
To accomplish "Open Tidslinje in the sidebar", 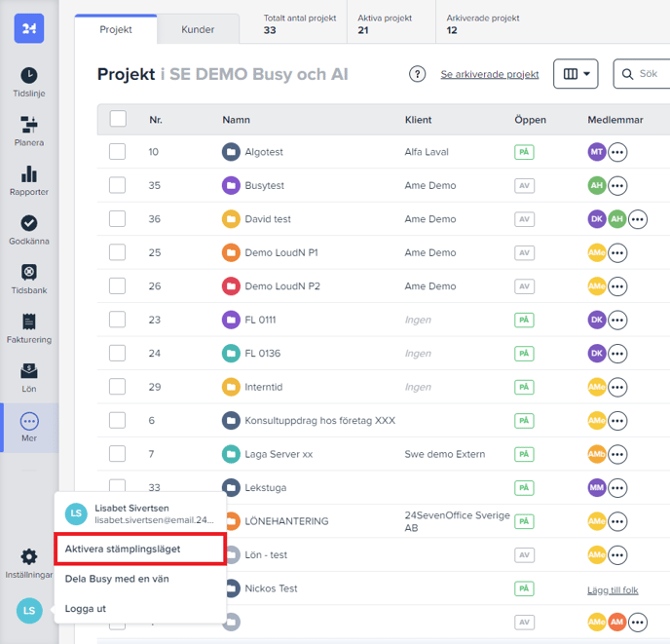I will [x=29, y=82].
